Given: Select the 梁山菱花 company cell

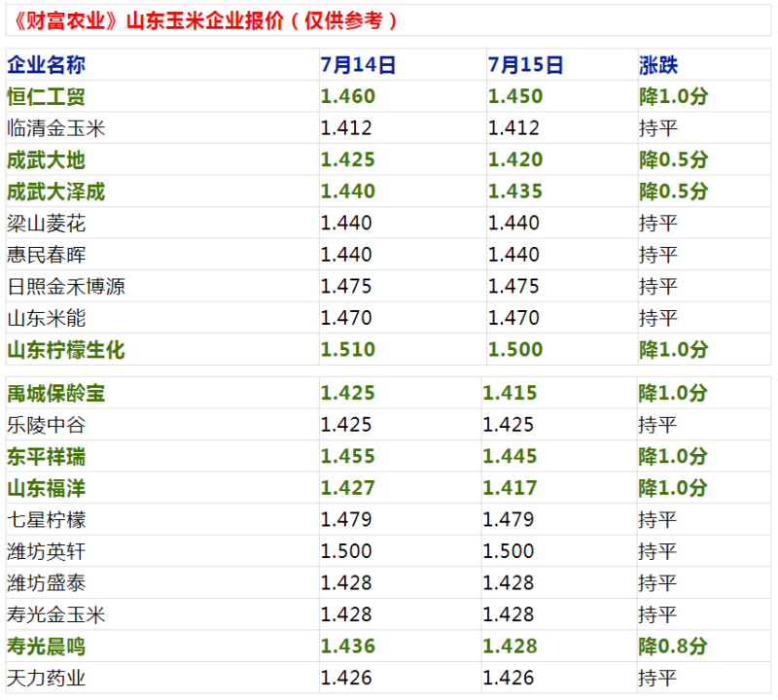Looking at the screenshot, I should click(46, 224).
